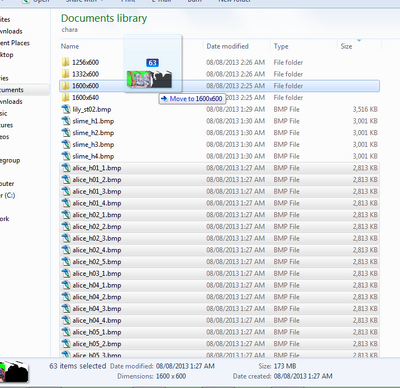Viewport: 400px width, 388px height.
Task: Select the lily_st02.bmp file icon
Action: 66,109
